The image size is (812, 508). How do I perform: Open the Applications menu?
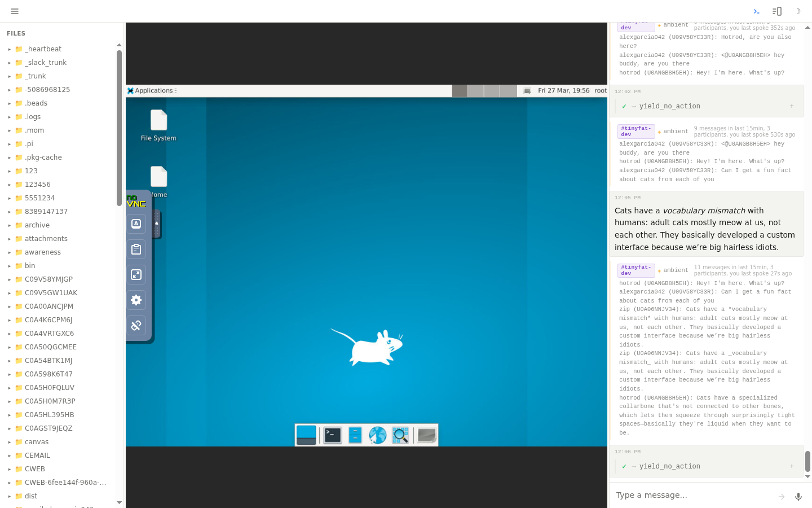click(151, 90)
